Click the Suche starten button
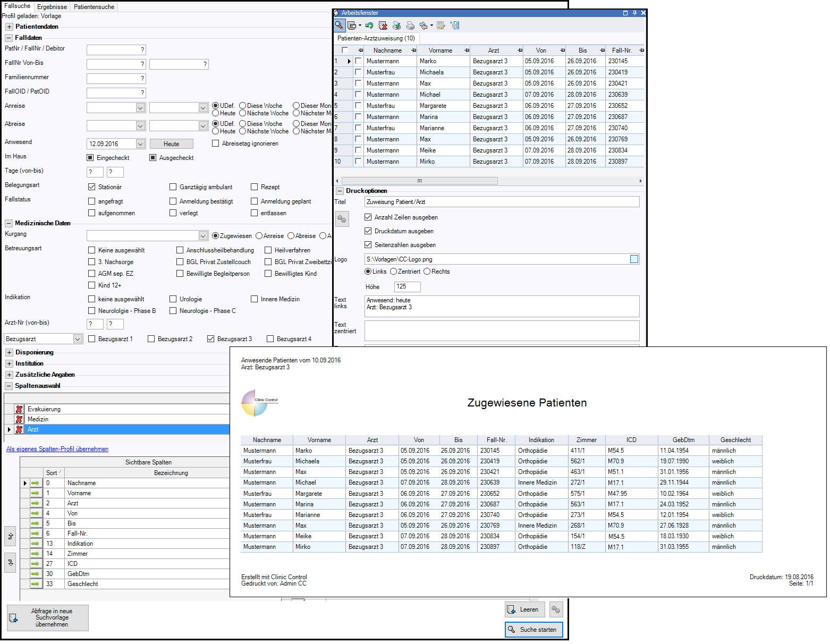The image size is (830, 644). [x=533, y=630]
